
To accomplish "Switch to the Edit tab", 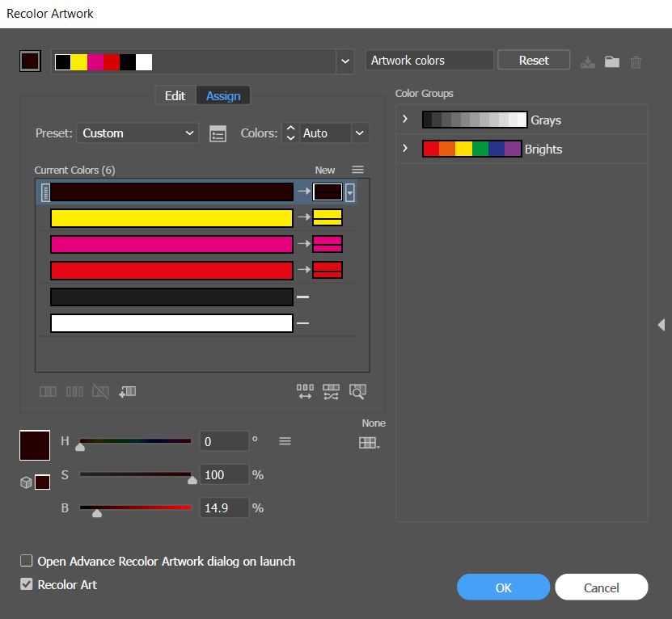I will (x=175, y=96).
